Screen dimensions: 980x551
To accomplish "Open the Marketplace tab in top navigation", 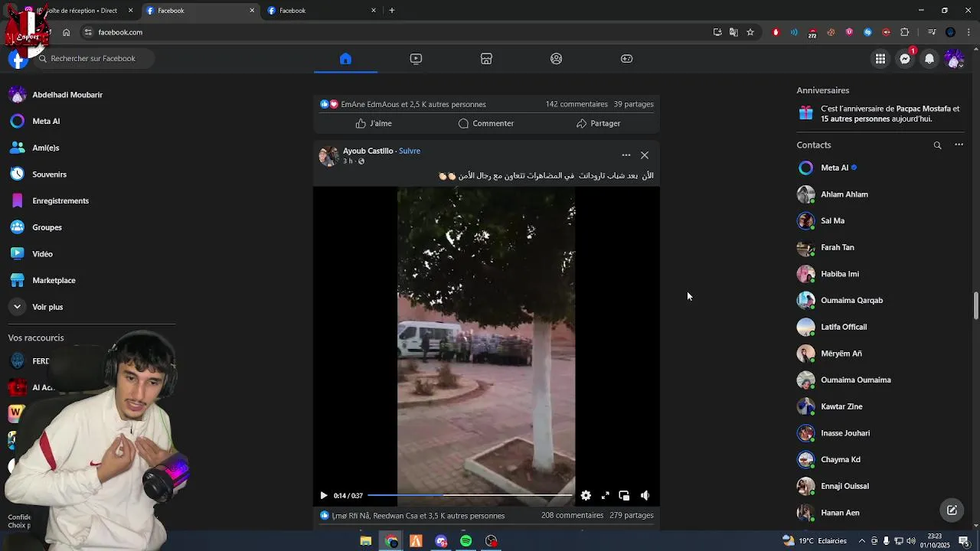I will (486, 59).
